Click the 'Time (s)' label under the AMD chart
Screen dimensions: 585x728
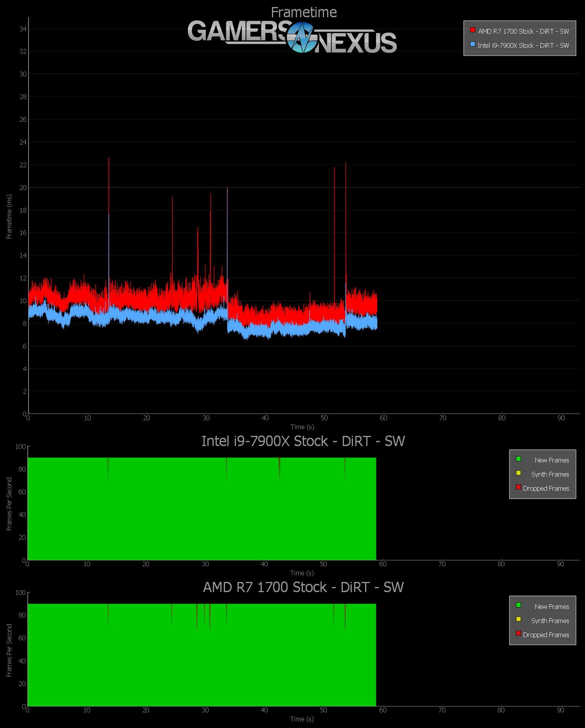[x=302, y=719]
